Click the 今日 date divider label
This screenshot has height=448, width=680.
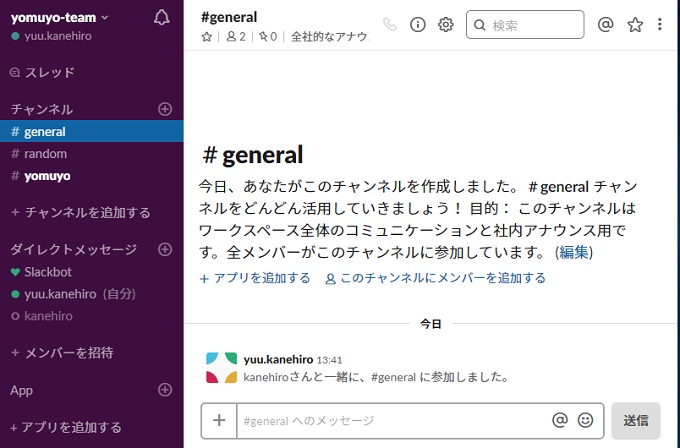point(431,324)
